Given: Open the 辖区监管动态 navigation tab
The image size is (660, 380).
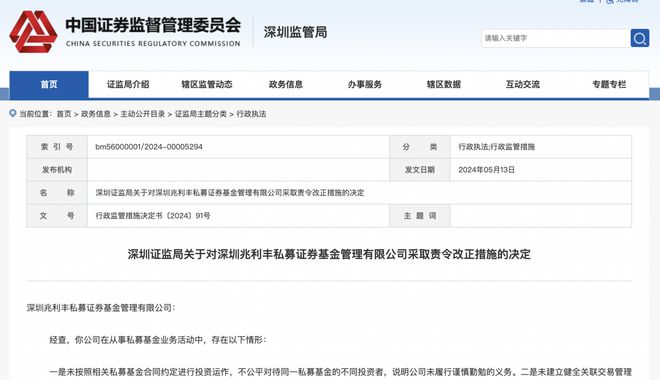Looking at the screenshot, I should pyautogui.click(x=207, y=85).
